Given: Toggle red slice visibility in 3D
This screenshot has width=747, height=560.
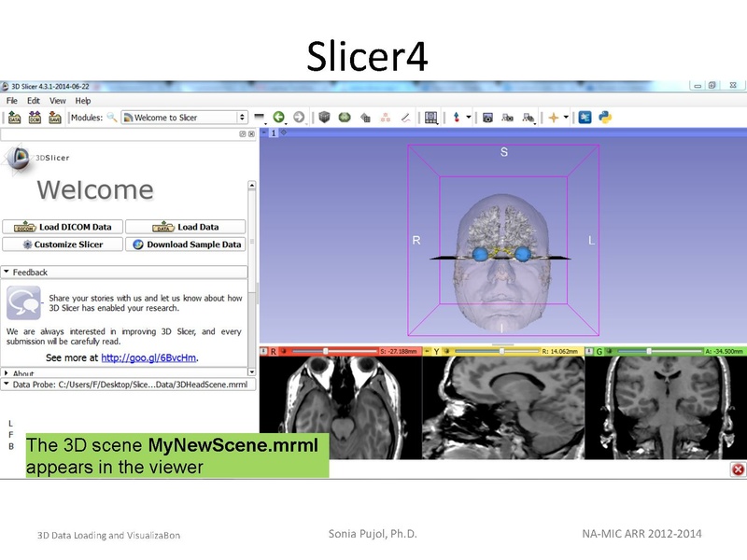Looking at the screenshot, I should (284, 352).
